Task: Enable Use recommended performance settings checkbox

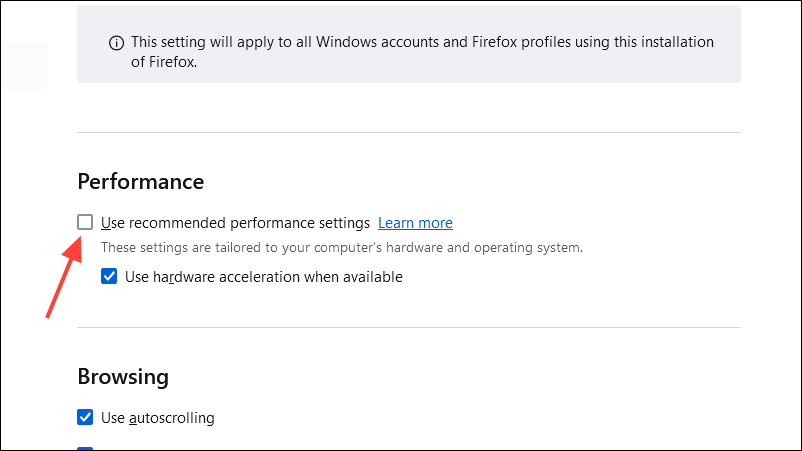Action: coord(86,222)
